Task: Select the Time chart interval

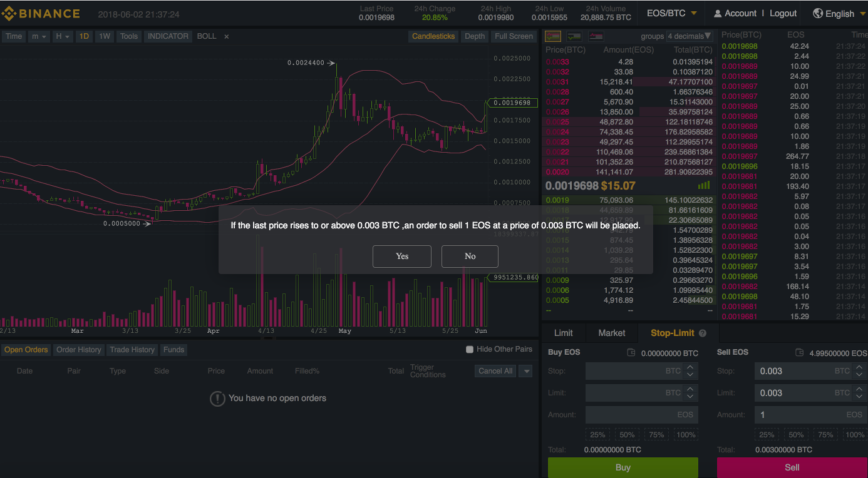Action: point(14,36)
